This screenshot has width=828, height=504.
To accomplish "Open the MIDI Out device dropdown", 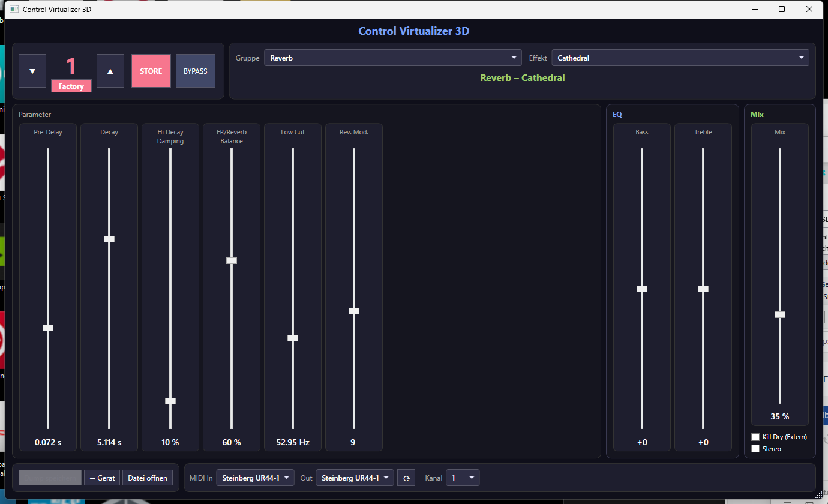I will pyautogui.click(x=355, y=478).
